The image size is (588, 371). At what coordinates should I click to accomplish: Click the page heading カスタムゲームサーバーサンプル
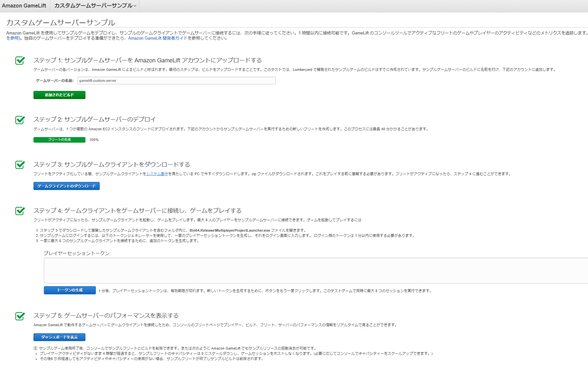click(x=61, y=22)
